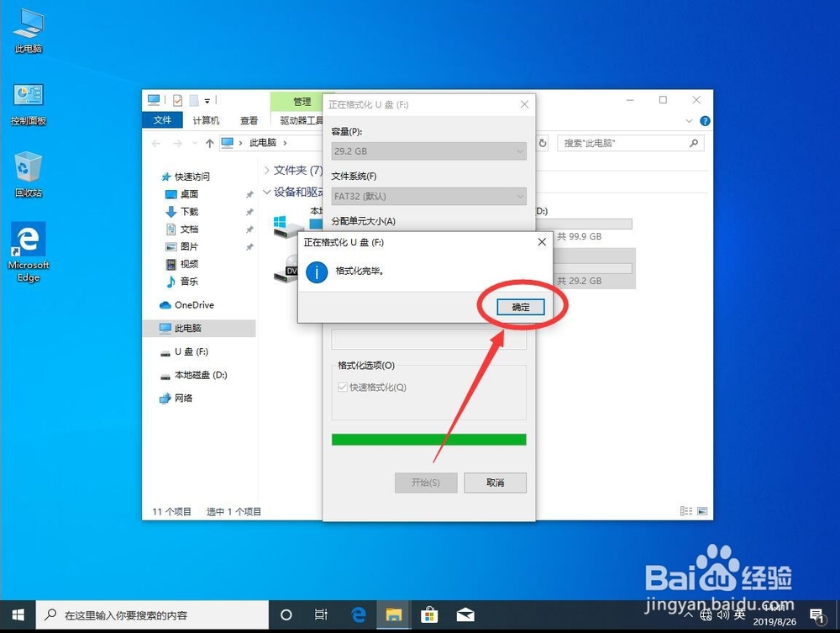Click 此电脑 breadcrumb in address bar
The width and height of the screenshot is (840, 633).
[262, 143]
